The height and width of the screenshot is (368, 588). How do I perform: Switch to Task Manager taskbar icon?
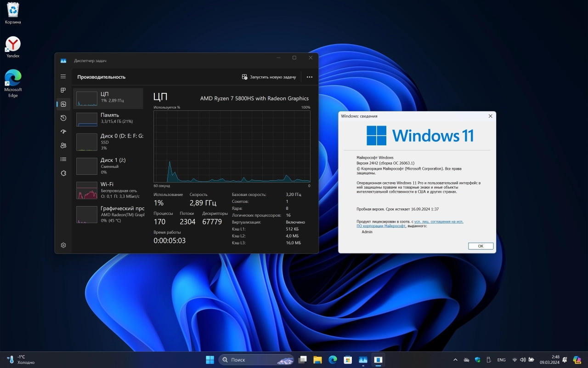coord(363,360)
